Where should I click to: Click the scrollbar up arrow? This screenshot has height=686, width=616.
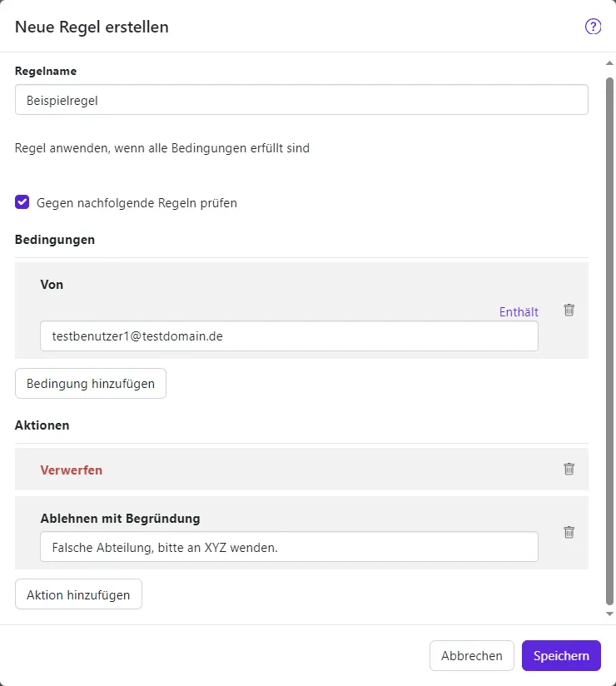pos(609,62)
